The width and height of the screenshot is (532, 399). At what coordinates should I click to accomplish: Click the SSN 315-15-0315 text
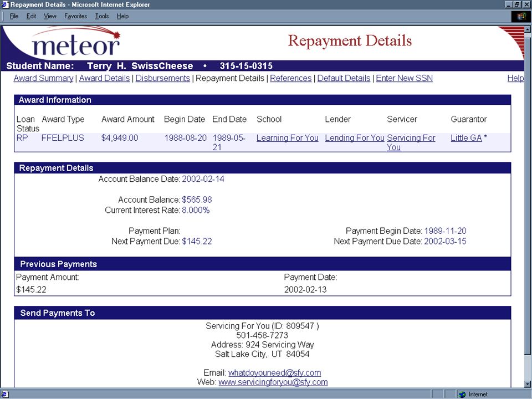pyautogui.click(x=246, y=66)
